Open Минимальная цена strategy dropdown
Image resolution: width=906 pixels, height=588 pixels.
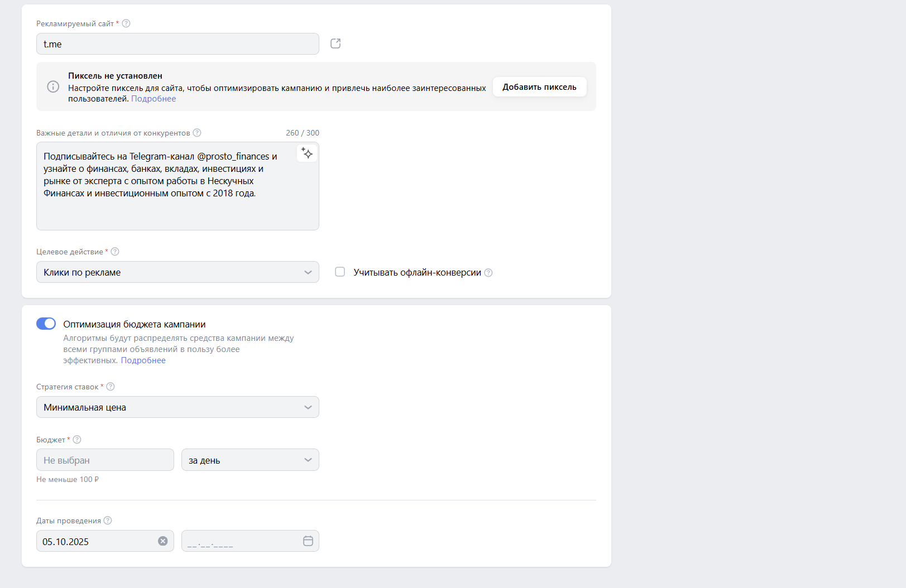tap(178, 407)
